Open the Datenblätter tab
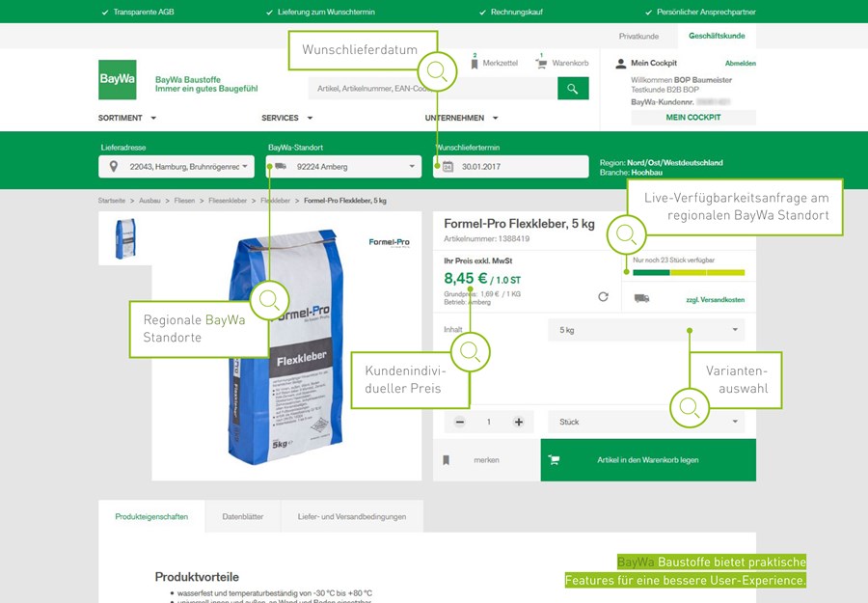 pyautogui.click(x=243, y=516)
